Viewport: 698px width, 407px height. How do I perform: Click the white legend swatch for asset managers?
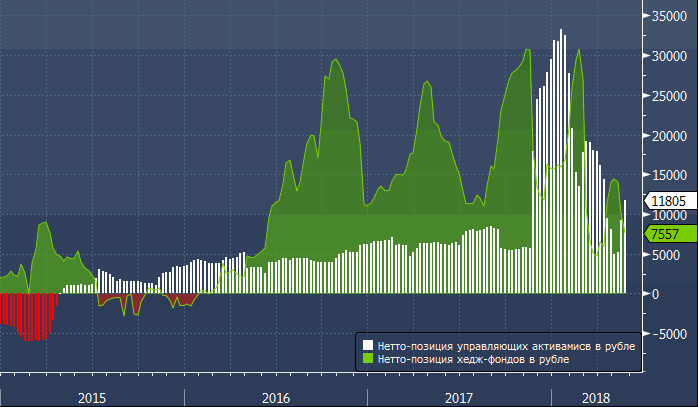(367, 345)
